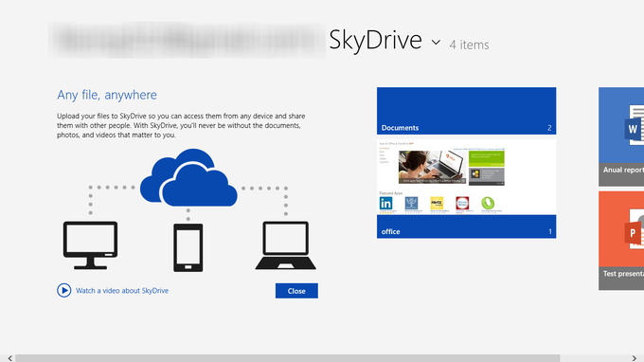The height and width of the screenshot is (362, 644).
Task: Click the horizontal scrollbar thumb
Action: tap(288, 358)
